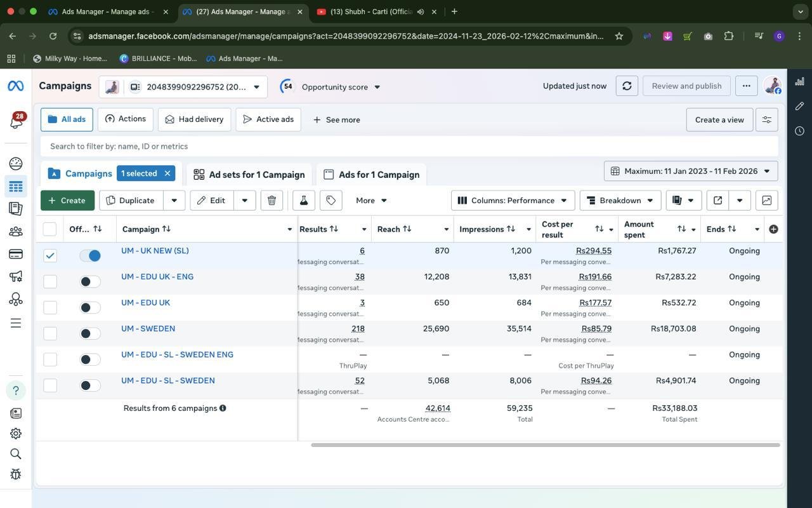Open UM - SWEDEN campaign link
The width and height of the screenshot is (812, 508).
[148, 329]
